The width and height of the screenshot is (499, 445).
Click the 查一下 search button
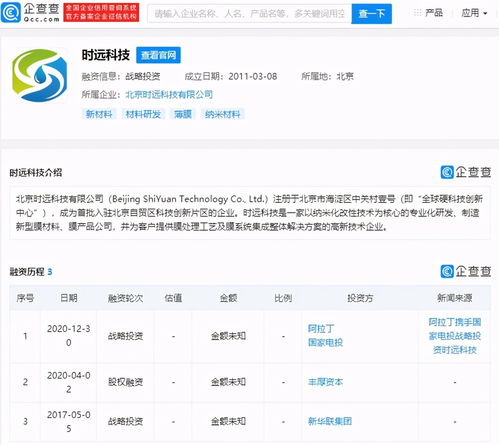(371, 14)
